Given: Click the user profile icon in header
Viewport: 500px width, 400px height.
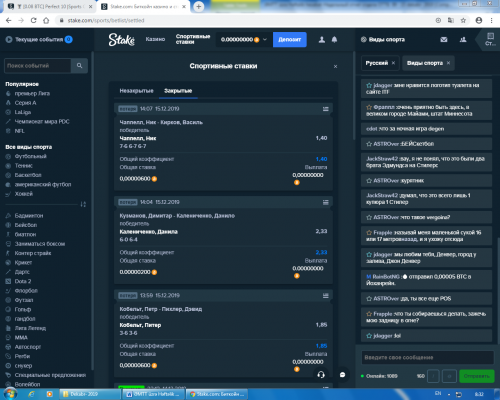Looking at the screenshot, I should click(x=322, y=40).
